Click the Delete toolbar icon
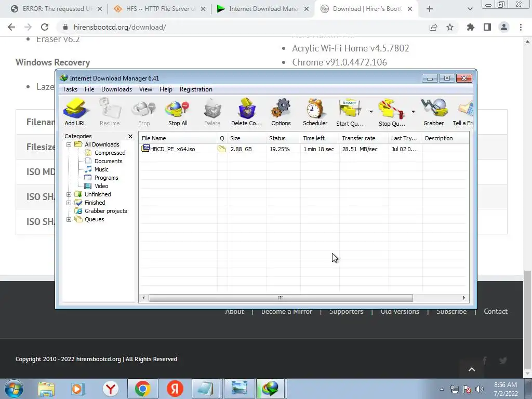The image size is (532, 399). click(212, 112)
